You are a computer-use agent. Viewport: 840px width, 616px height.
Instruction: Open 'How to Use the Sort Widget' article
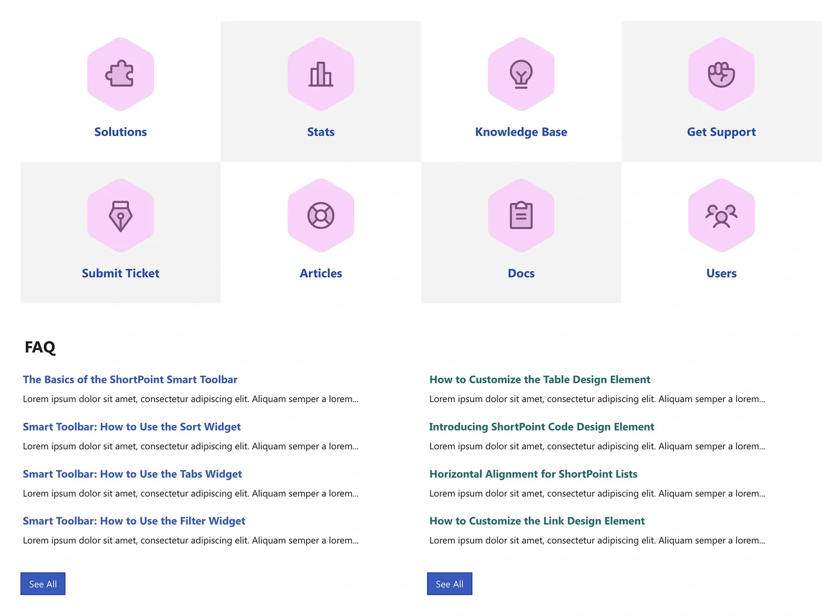coord(132,426)
